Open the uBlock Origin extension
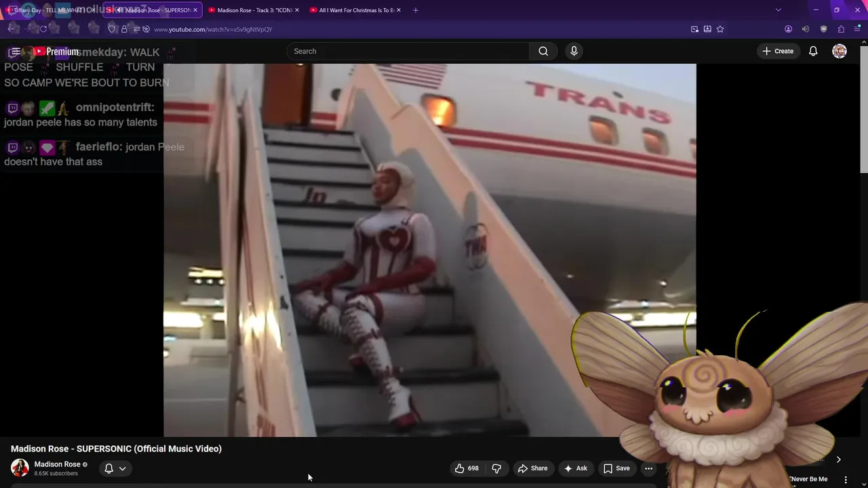The height and width of the screenshot is (488, 868). (824, 29)
